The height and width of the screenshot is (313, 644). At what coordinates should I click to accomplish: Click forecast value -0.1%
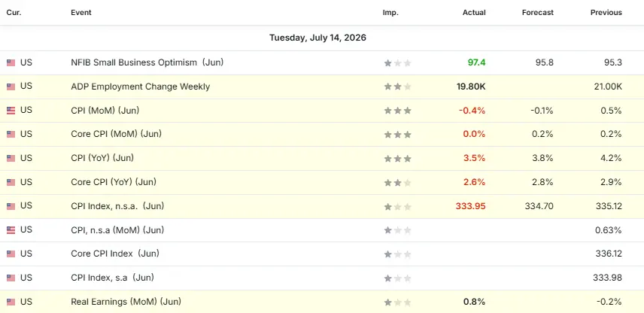(x=542, y=110)
